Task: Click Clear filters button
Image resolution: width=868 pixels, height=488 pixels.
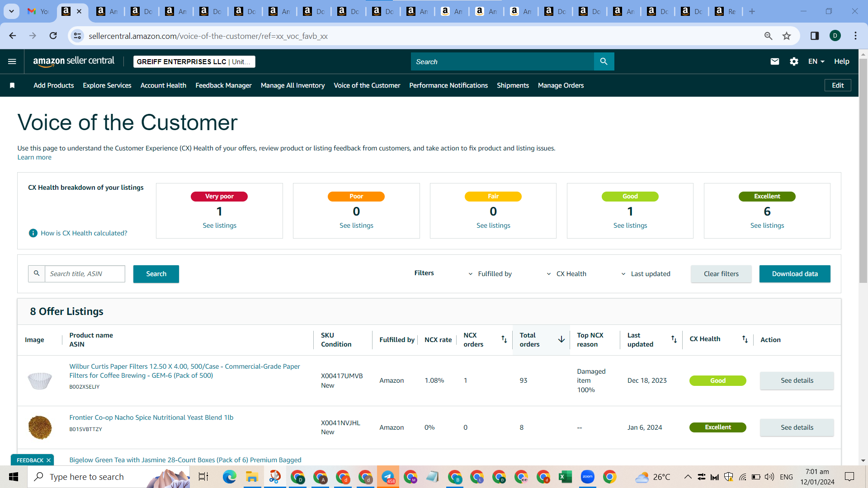Action: (721, 274)
